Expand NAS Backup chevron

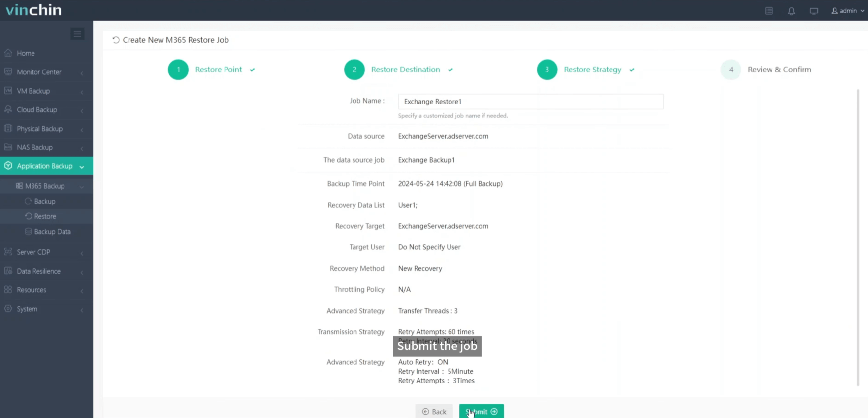pos(82,148)
